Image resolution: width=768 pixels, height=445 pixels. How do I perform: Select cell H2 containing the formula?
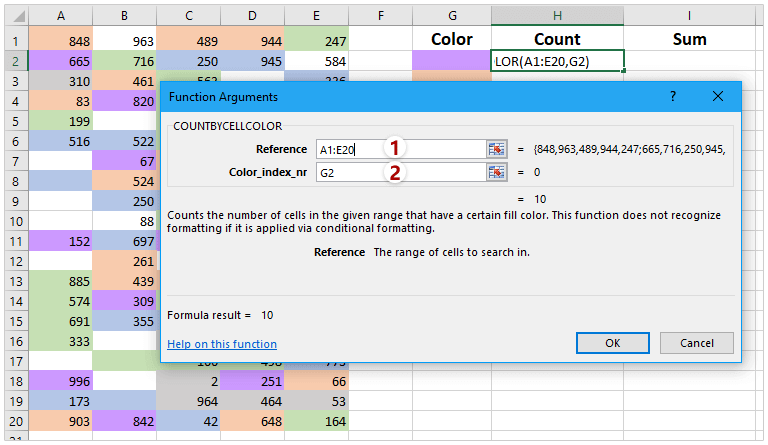(x=558, y=61)
